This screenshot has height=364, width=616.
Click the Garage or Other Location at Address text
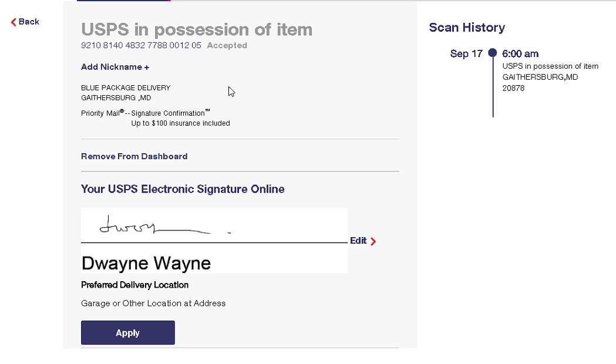point(153,304)
